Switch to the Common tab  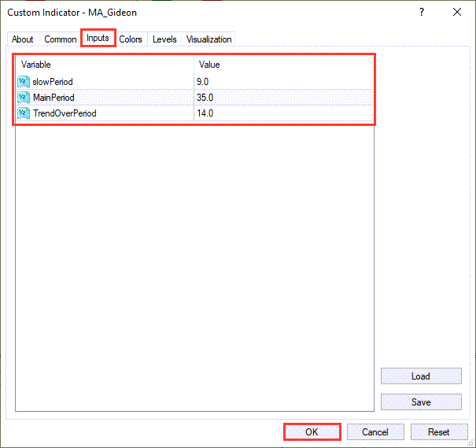coord(60,39)
